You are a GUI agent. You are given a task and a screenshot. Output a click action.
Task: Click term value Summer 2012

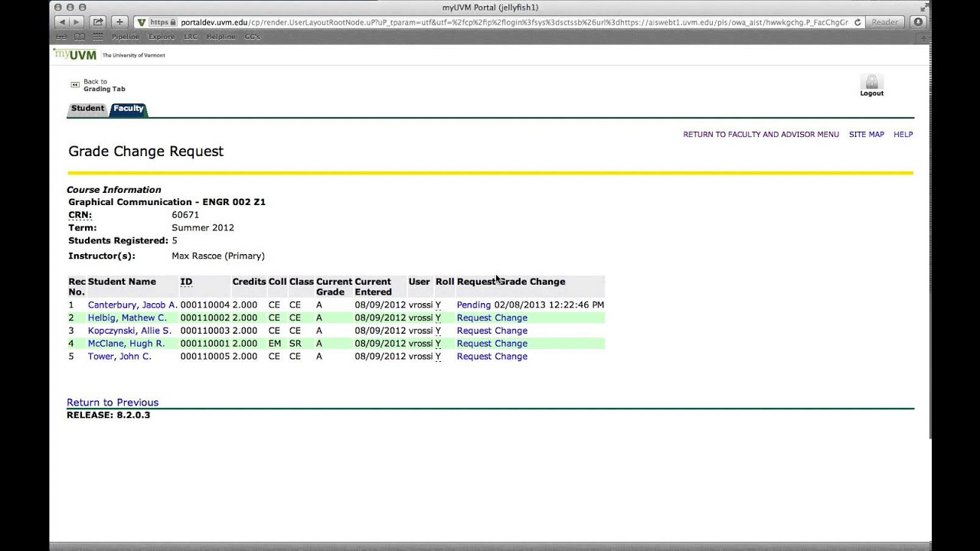point(203,228)
